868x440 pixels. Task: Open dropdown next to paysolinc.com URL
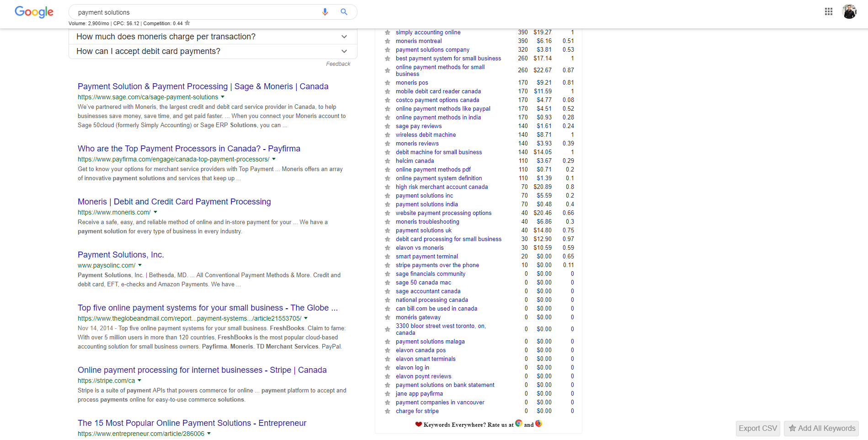click(140, 265)
